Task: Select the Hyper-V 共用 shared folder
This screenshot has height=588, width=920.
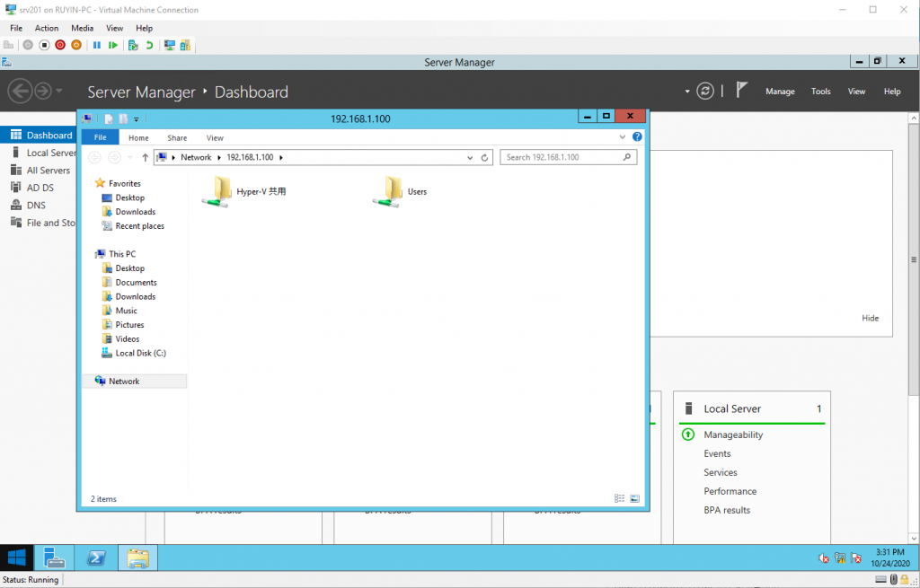Action: tap(244, 192)
